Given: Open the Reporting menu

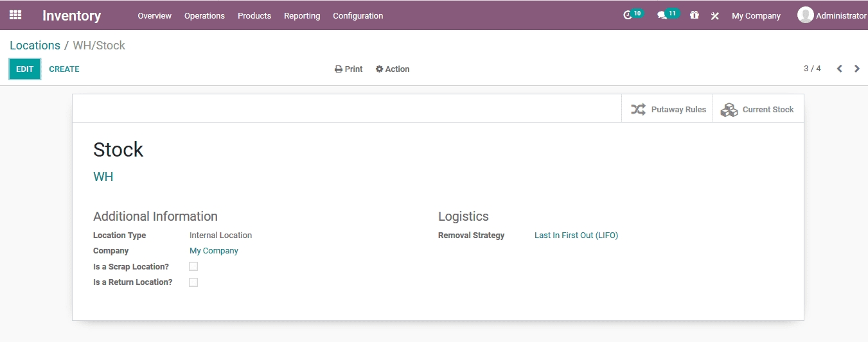Looking at the screenshot, I should coord(302,16).
